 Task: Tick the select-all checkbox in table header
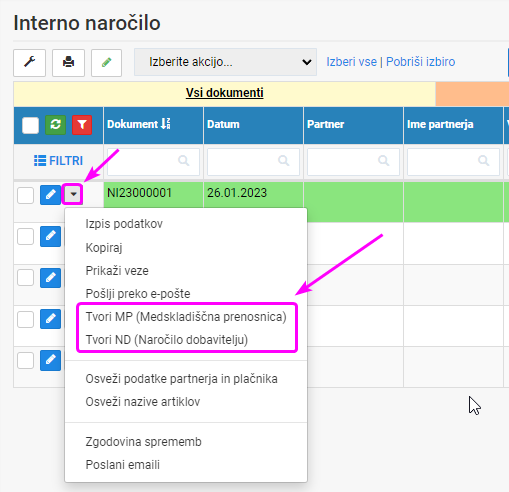click(x=30, y=125)
